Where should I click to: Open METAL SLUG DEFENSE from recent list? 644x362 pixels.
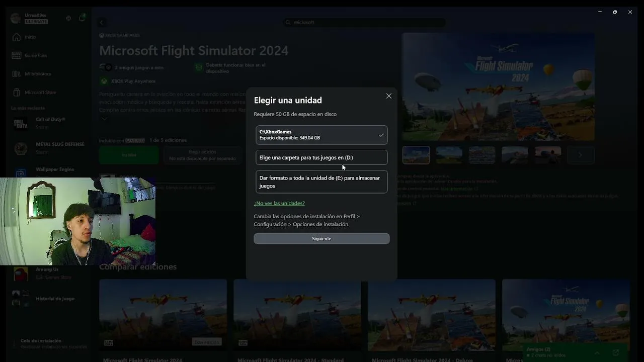tap(48, 148)
